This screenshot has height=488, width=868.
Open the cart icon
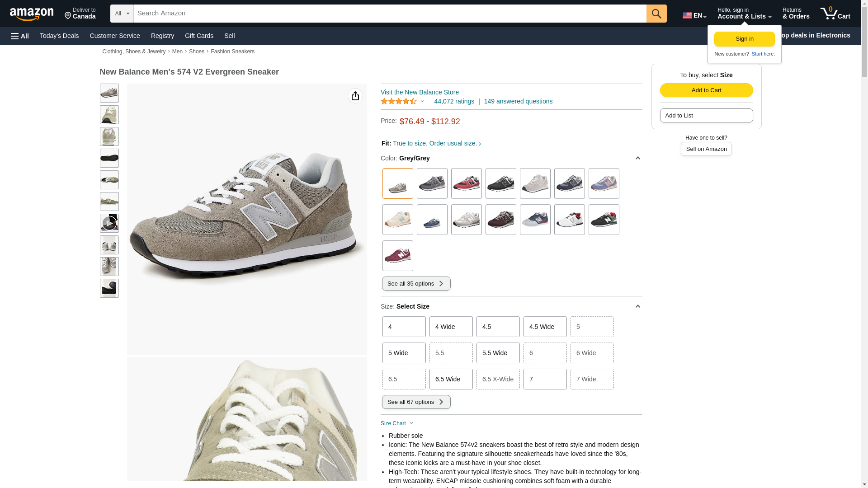[835, 14]
